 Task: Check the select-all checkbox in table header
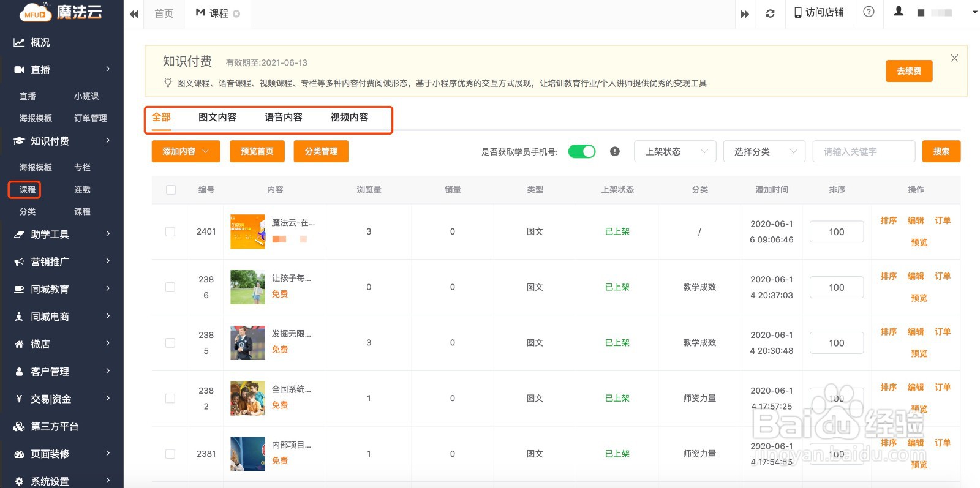171,190
